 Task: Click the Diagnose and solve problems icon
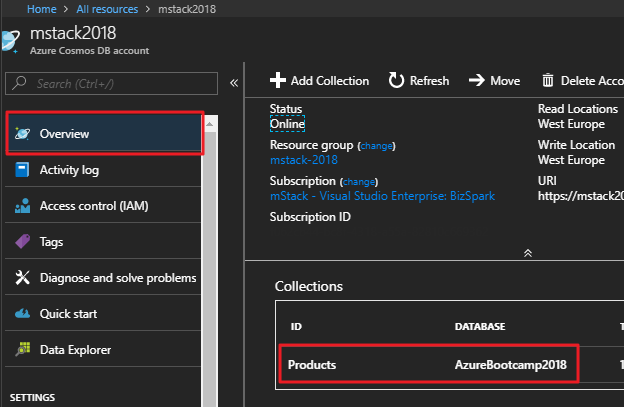(x=22, y=278)
